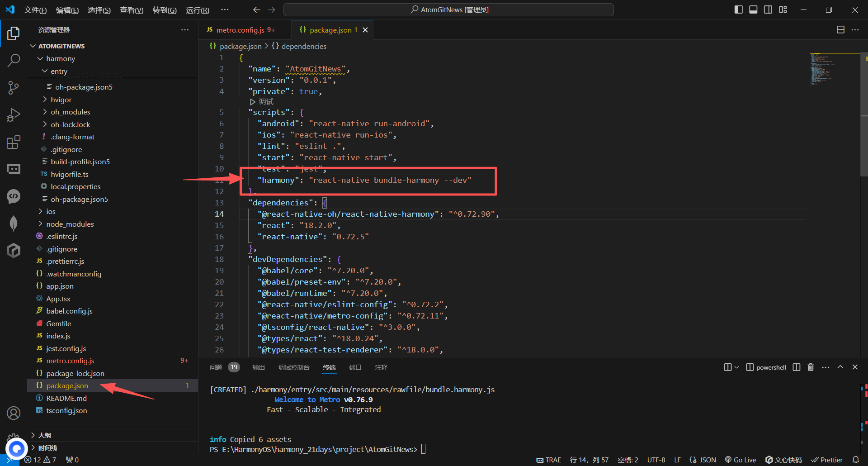Expand the oh_modules folder

coord(113,112)
